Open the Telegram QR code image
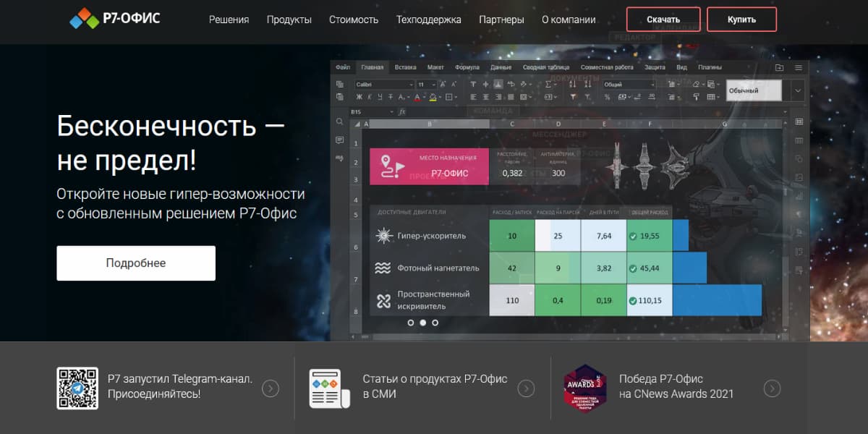Image resolution: width=868 pixels, height=434 pixels. tap(77, 388)
